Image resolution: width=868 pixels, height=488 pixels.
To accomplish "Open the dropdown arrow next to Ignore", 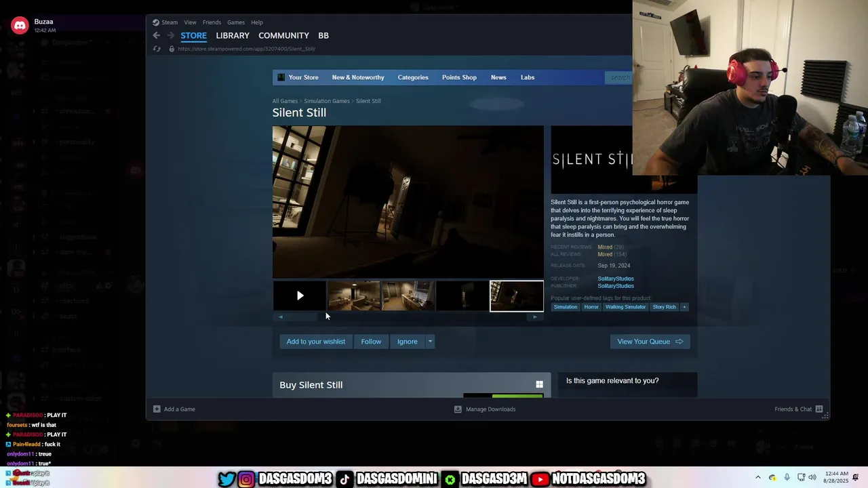I will pos(430,342).
